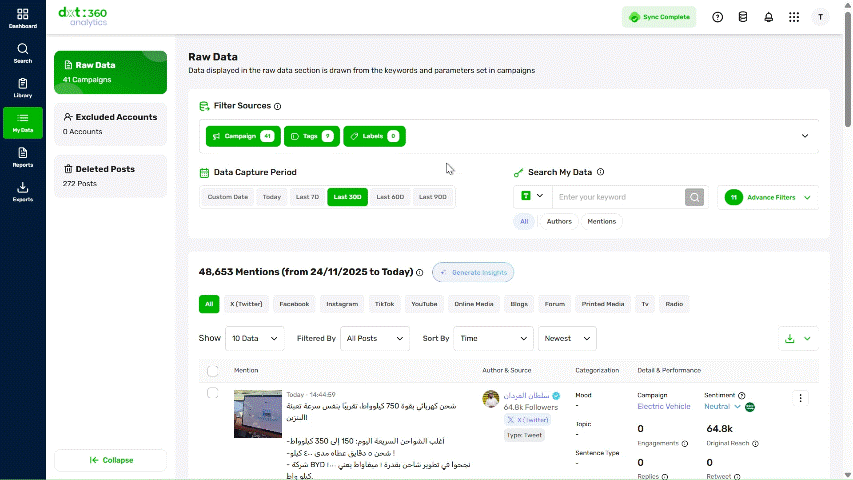Switch to the X (Twitter) tab
This screenshot has height=480, width=853.
pyautogui.click(x=246, y=304)
